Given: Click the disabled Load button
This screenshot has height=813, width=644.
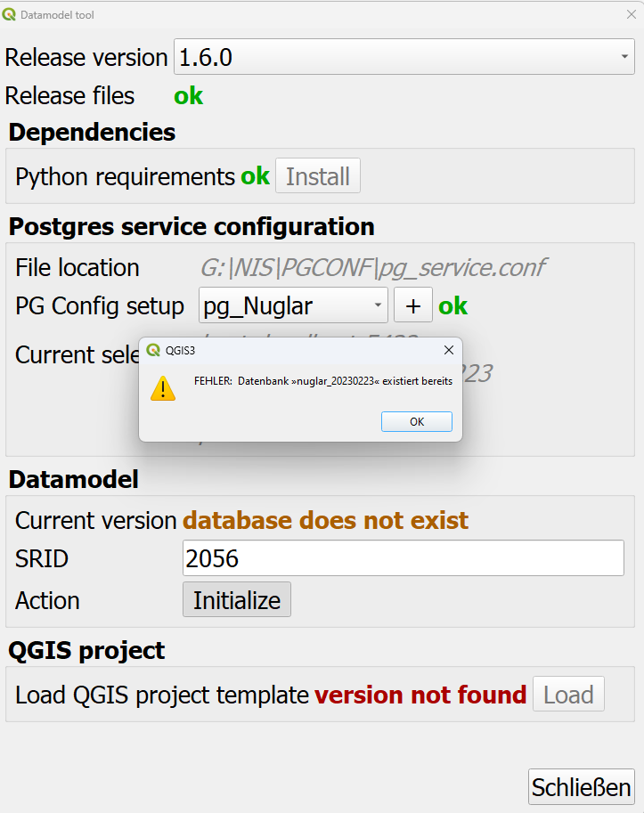Looking at the screenshot, I should click(568, 694).
